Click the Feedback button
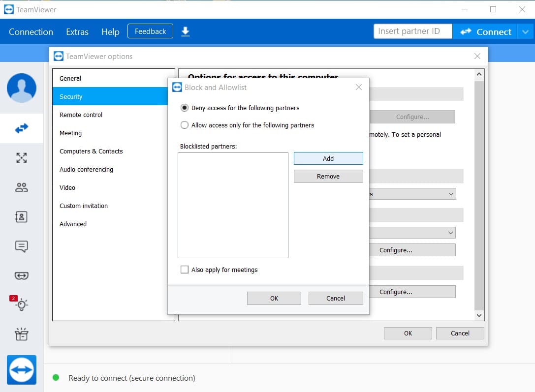Viewport: 535px width, 392px height. point(151,31)
